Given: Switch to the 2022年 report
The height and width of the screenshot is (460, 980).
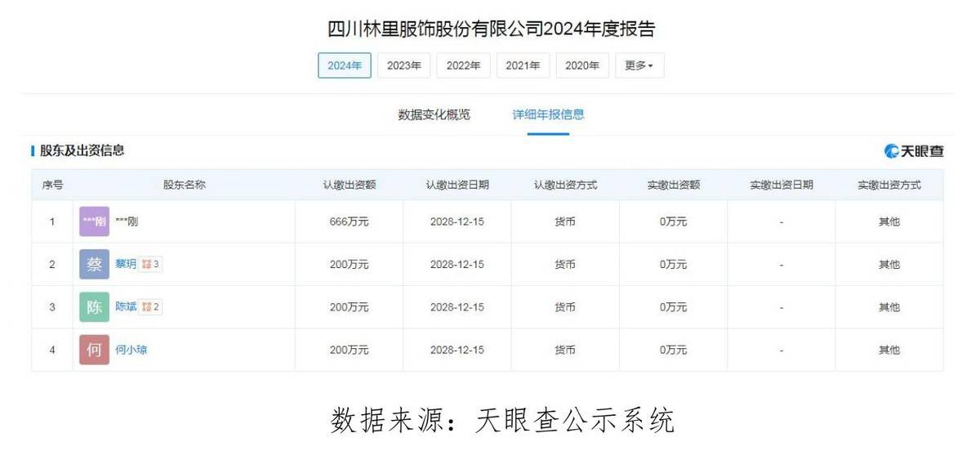Looking at the screenshot, I should pos(463,65).
